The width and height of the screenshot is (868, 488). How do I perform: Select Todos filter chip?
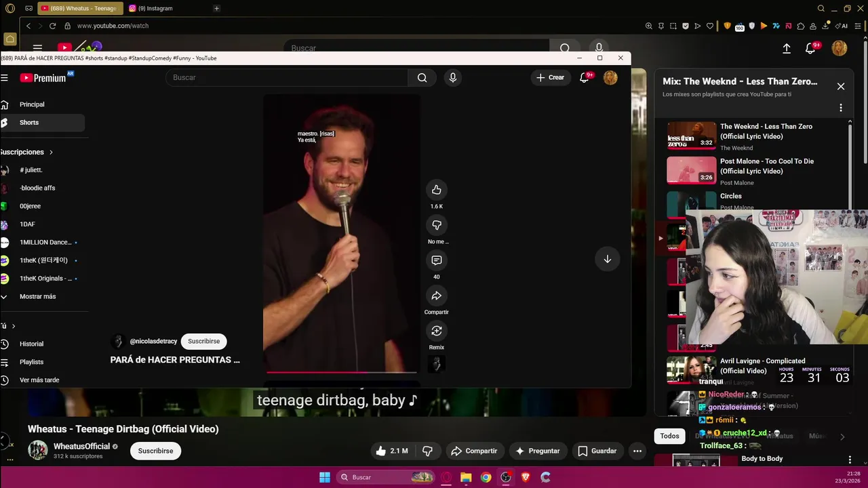tap(669, 436)
